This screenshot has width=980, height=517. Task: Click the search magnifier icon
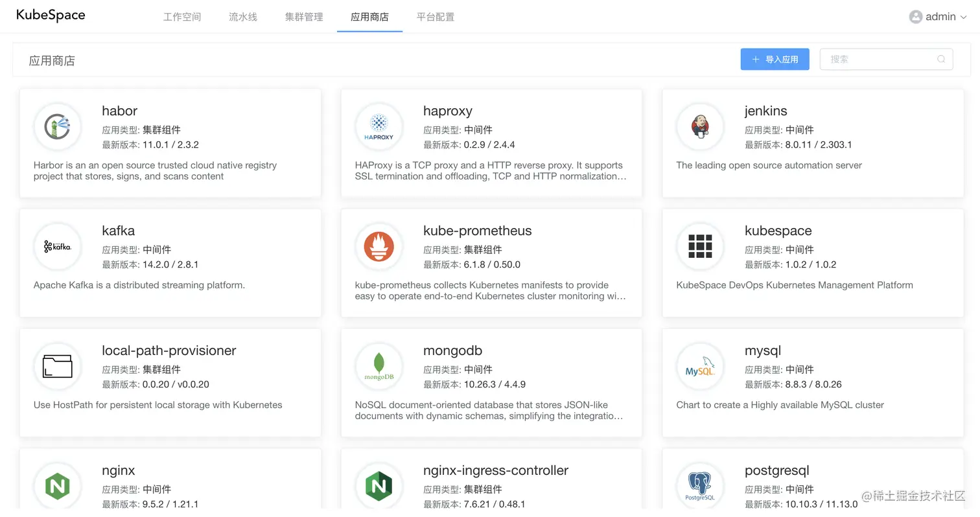click(940, 59)
